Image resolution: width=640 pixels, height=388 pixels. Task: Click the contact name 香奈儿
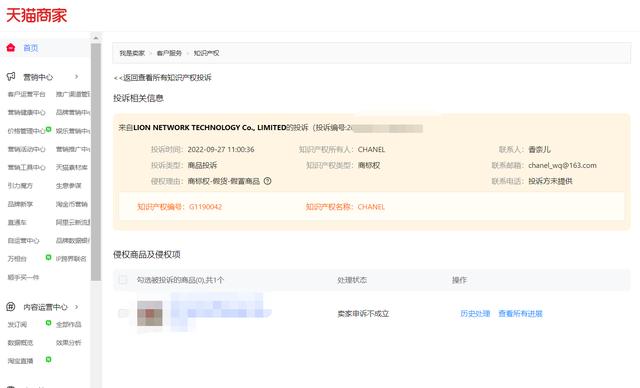540,149
